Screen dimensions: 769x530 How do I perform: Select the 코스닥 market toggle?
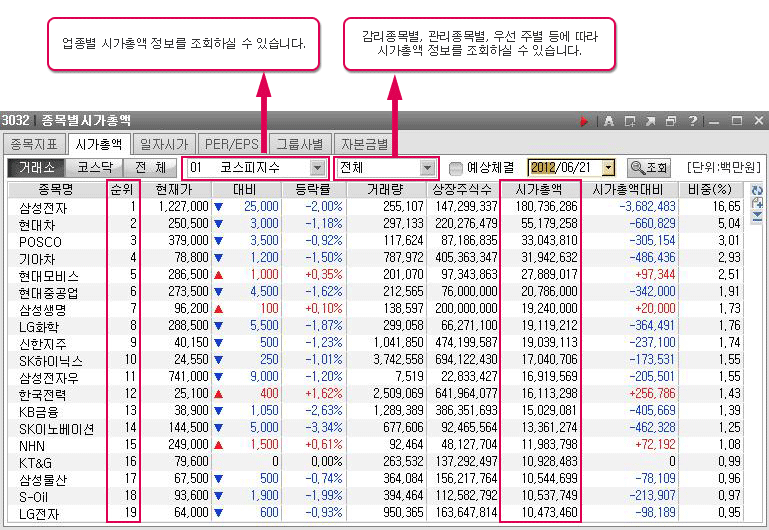coord(94,168)
